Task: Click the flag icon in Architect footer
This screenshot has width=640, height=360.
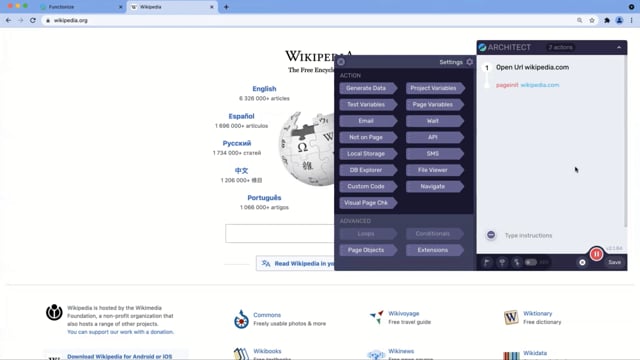Action: pos(487,262)
